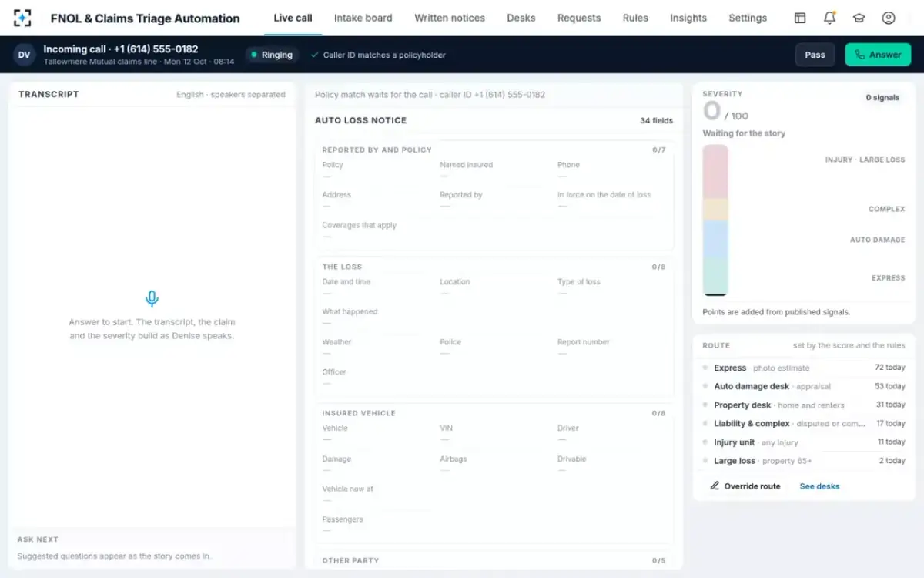Click the Address field

click(x=377, y=200)
